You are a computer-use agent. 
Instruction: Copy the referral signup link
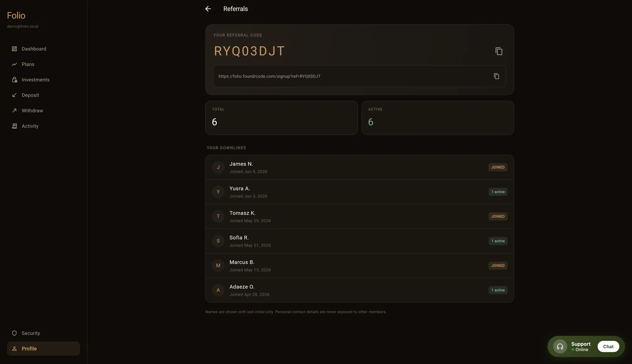pyautogui.click(x=496, y=76)
